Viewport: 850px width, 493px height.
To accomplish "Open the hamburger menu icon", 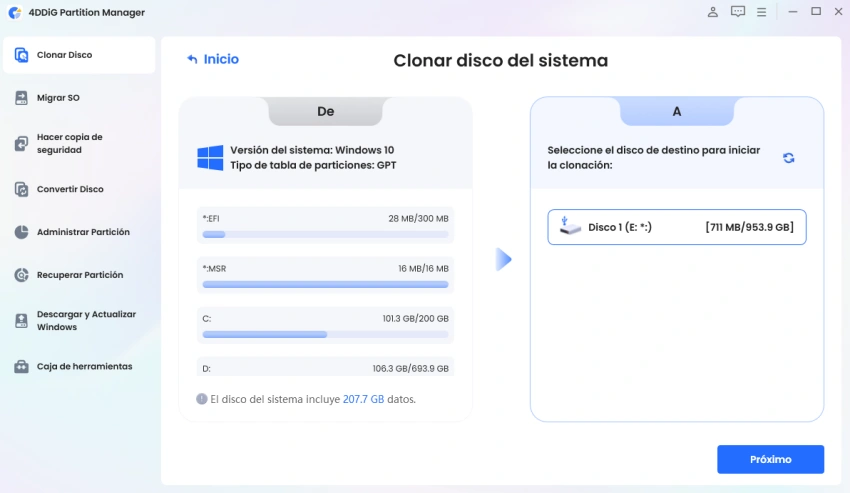I will [761, 12].
